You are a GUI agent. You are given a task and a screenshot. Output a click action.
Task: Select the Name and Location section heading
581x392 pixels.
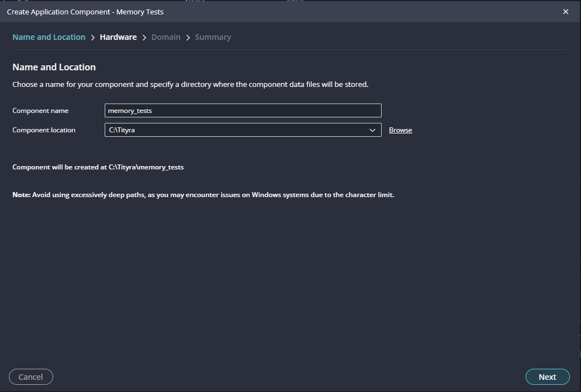point(54,67)
